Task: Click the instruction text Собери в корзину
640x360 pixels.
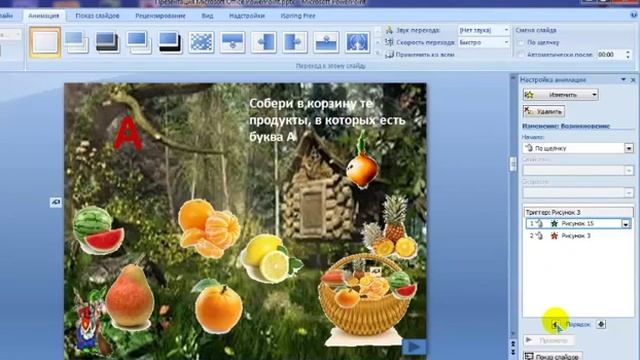Action: coord(327,120)
